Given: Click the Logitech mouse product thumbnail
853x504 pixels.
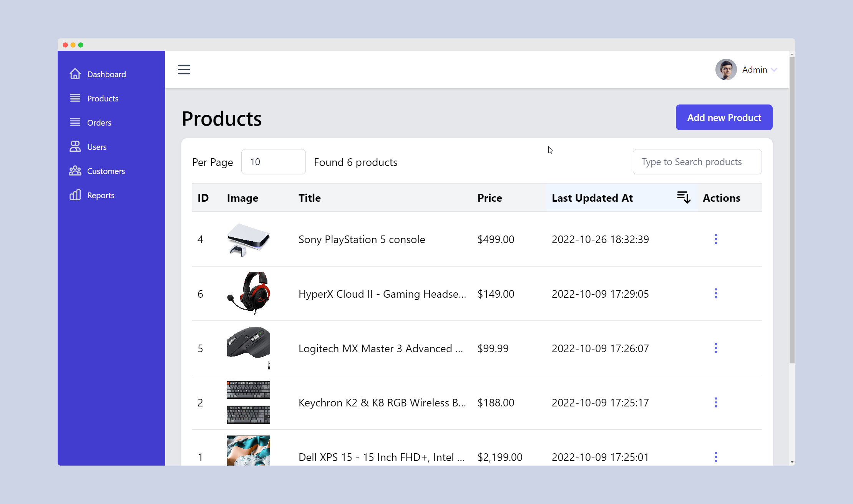Looking at the screenshot, I should point(249,348).
